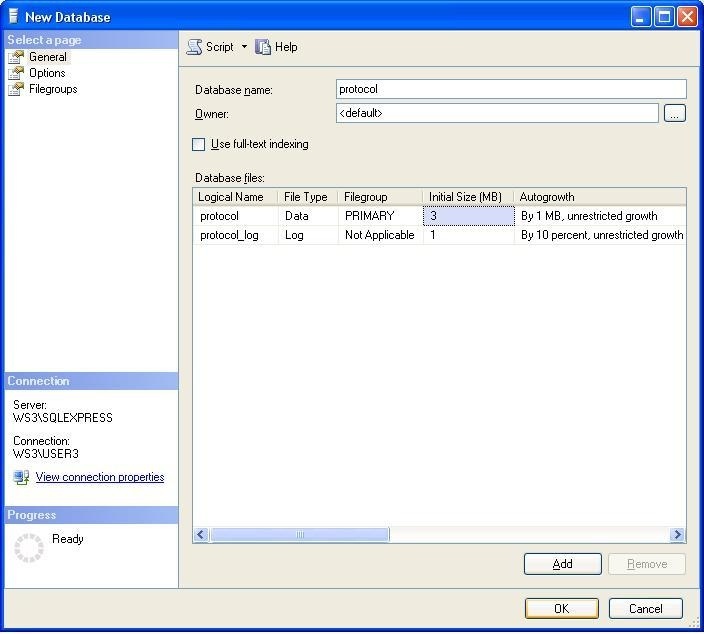Click the Not Applicable filegroup cell
The width and height of the screenshot is (704, 634).
[x=380, y=235]
